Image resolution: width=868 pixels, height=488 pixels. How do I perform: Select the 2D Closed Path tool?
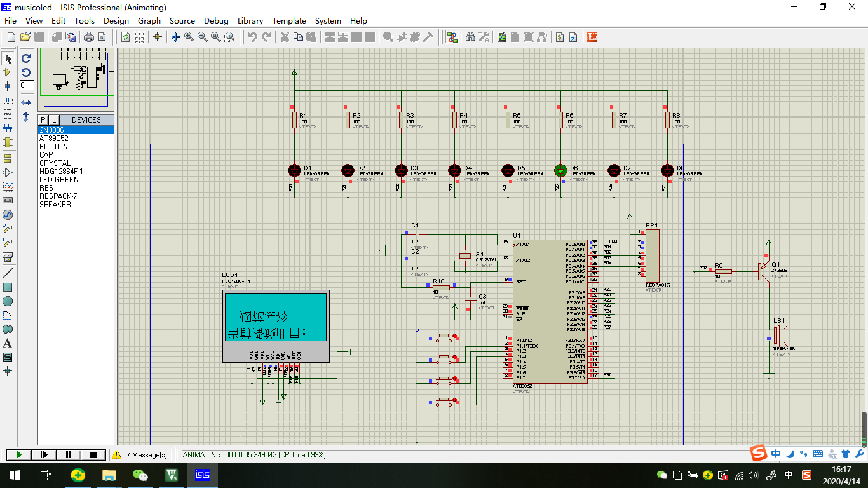pos(8,329)
